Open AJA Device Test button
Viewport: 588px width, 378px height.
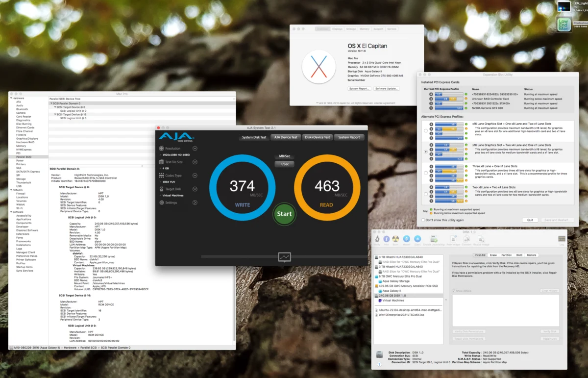pyautogui.click(x=286, y=137)
